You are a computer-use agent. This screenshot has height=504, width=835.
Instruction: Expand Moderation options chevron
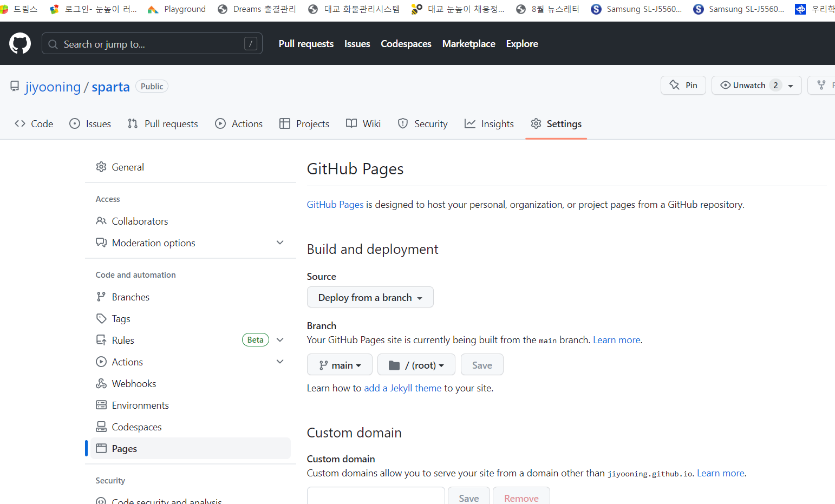click(x=280, y=243)
